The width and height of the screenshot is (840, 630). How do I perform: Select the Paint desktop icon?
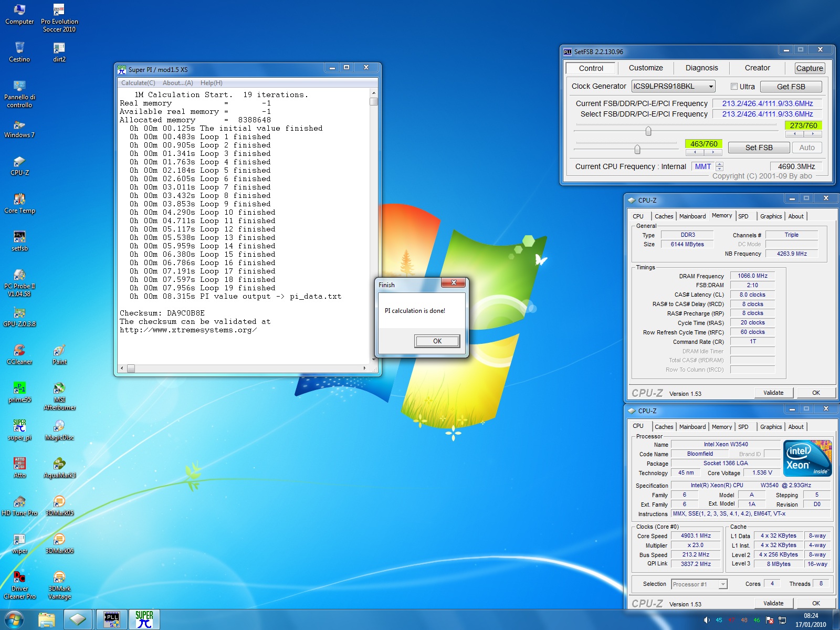[x=59, y=355]
